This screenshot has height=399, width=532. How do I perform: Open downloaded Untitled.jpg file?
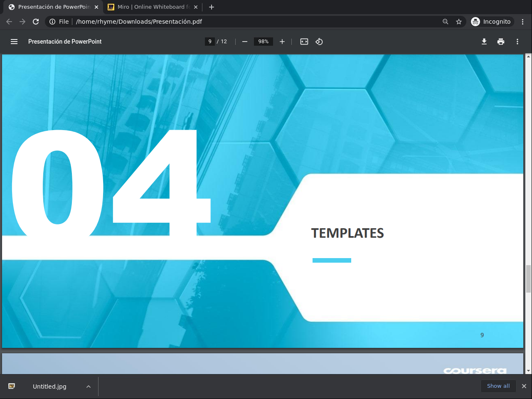point(49,387)
